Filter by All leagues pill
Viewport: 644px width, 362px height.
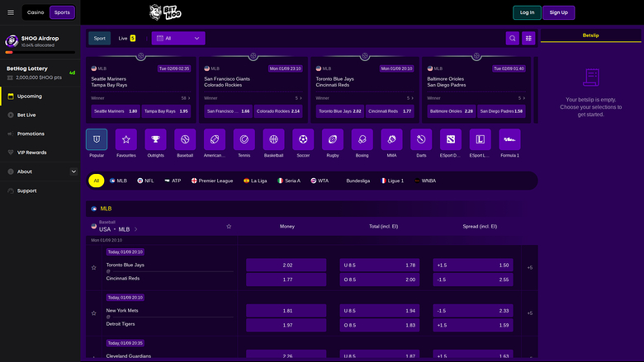point(96,181)
